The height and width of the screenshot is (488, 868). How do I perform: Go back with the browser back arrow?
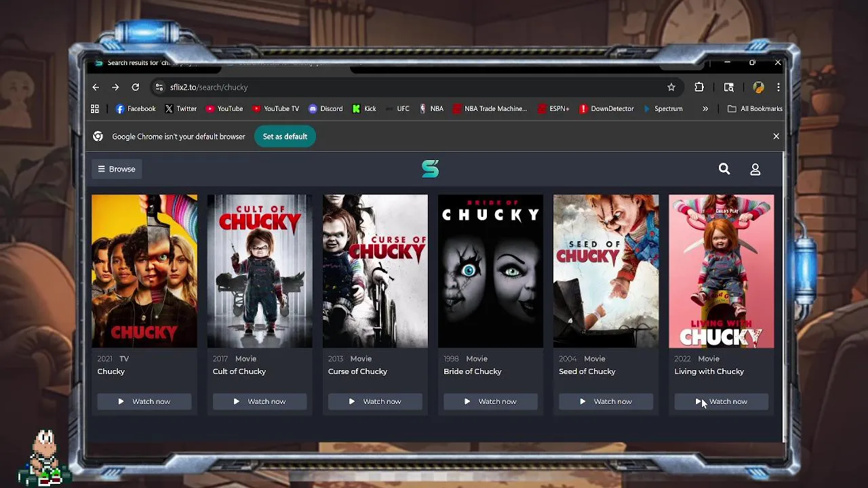(x=96, y=87)
